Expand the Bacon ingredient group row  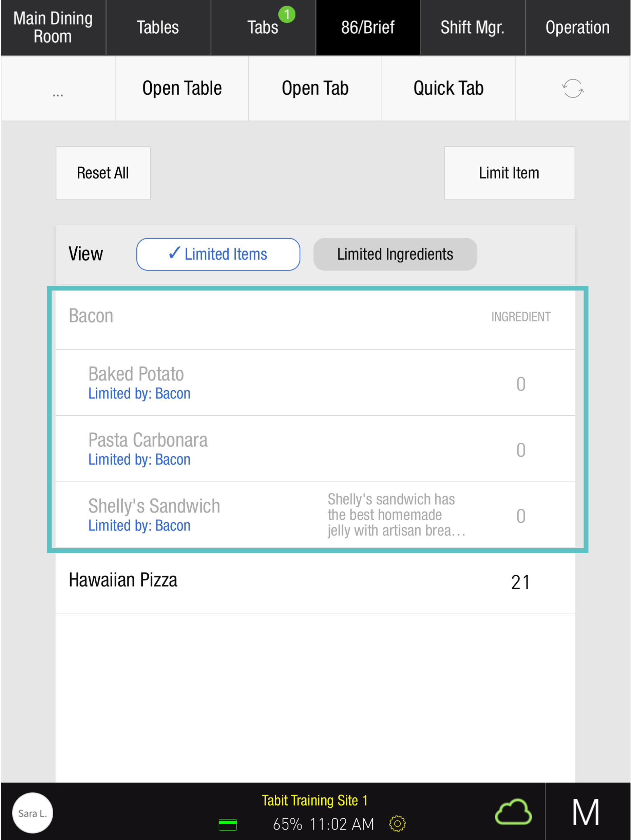(x=315, y=316)
